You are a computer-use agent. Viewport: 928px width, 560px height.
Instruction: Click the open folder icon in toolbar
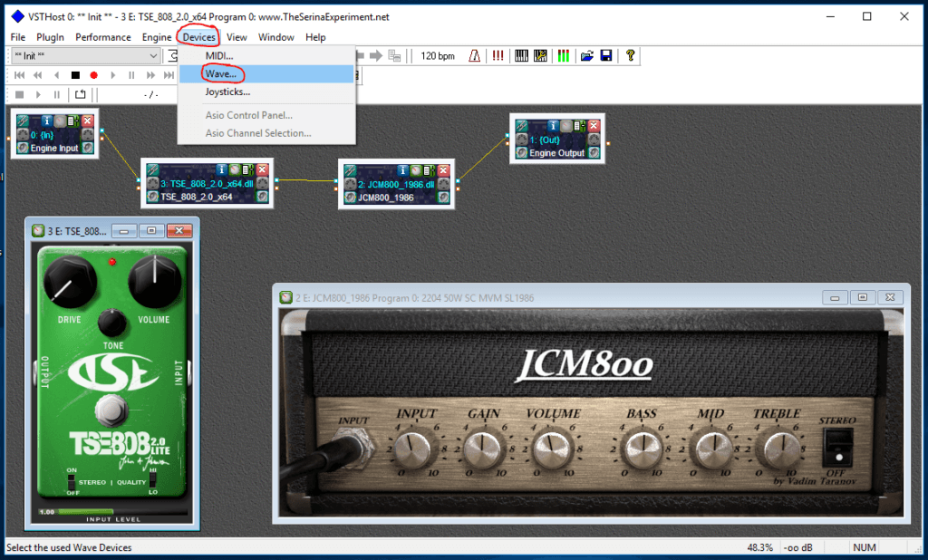[x=586, y=55]
